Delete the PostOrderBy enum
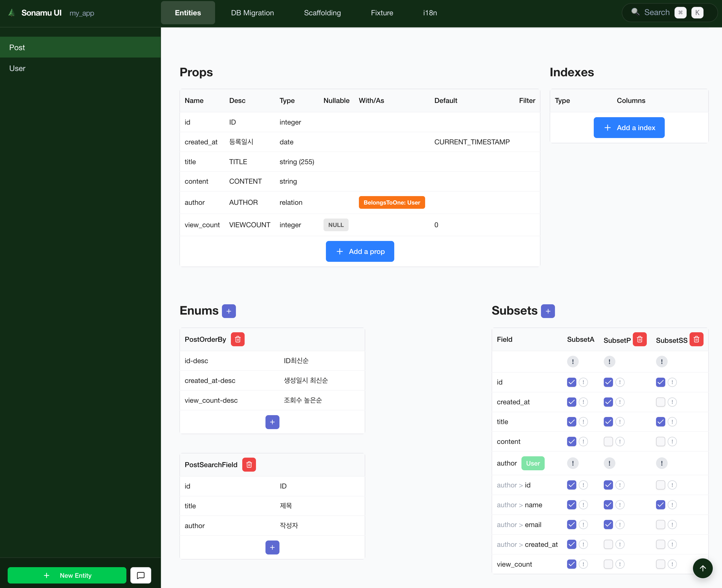 click(237, 339)
